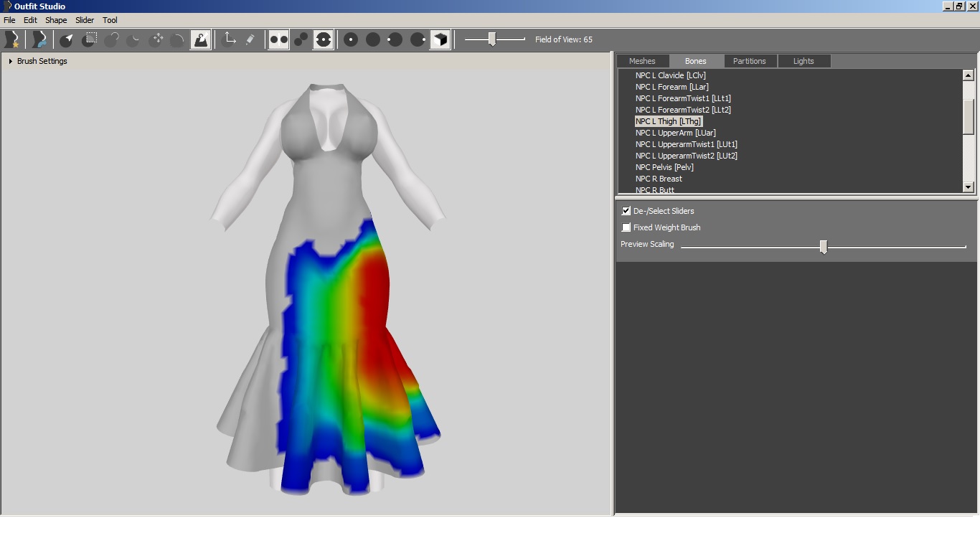Viewport: 980px width, 551px height.
Task: Uncheck De-/Select Sliders checkbox
Action: [626, 211]
